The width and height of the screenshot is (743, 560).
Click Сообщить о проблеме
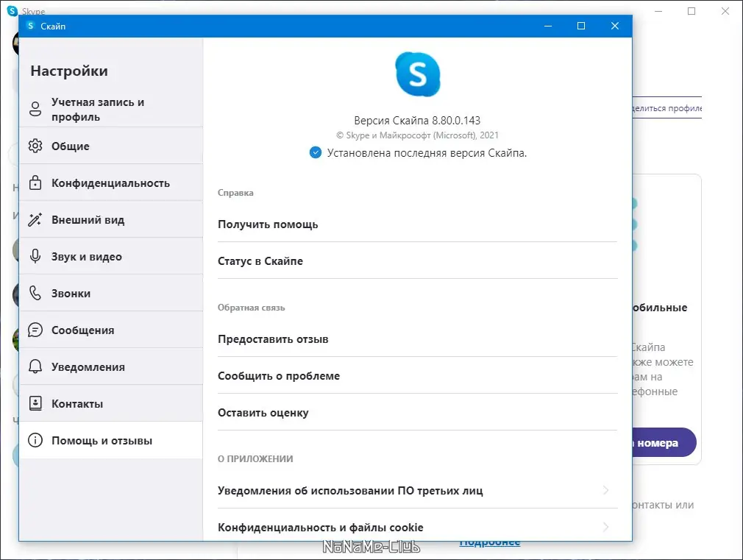417,375
